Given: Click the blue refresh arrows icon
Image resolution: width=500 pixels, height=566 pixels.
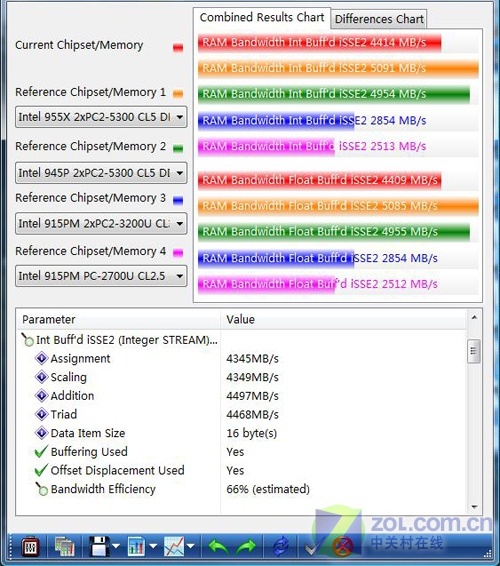Looking at the screenshot, I should [281, 546].
